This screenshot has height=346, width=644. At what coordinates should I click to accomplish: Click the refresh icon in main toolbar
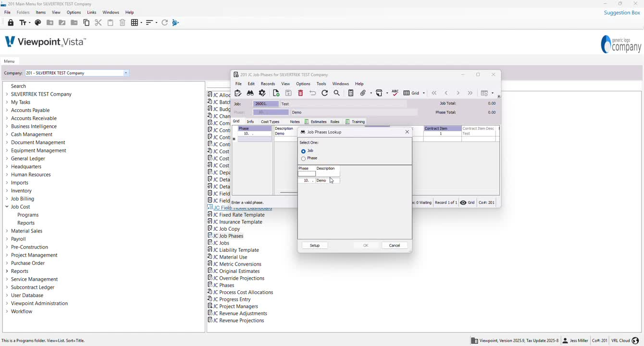165,23
